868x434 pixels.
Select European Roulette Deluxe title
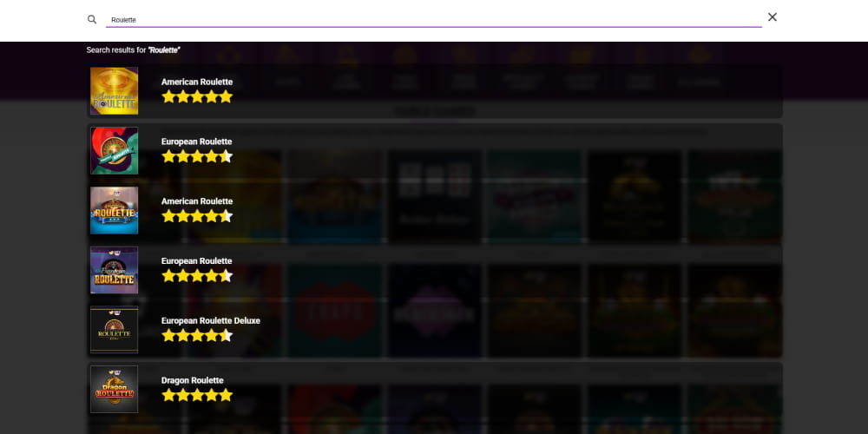click(x=210, y=321)
